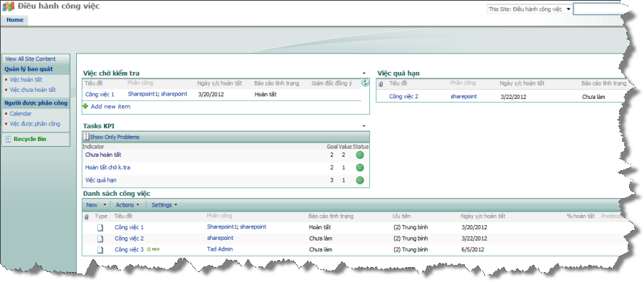
Task: Click Danh sách công việc web part title
Action: coord(117,193)
